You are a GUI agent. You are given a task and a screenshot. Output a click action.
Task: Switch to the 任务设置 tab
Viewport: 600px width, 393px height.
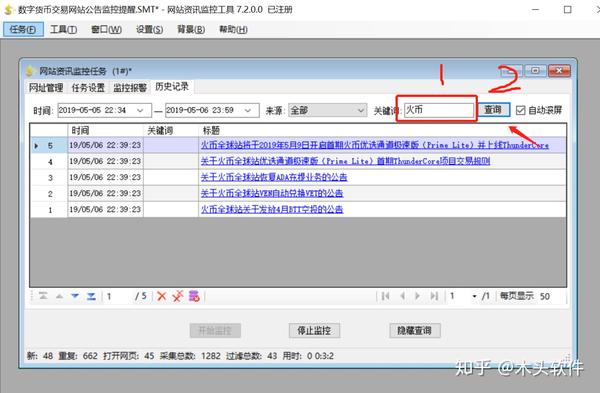coord(88,88)
